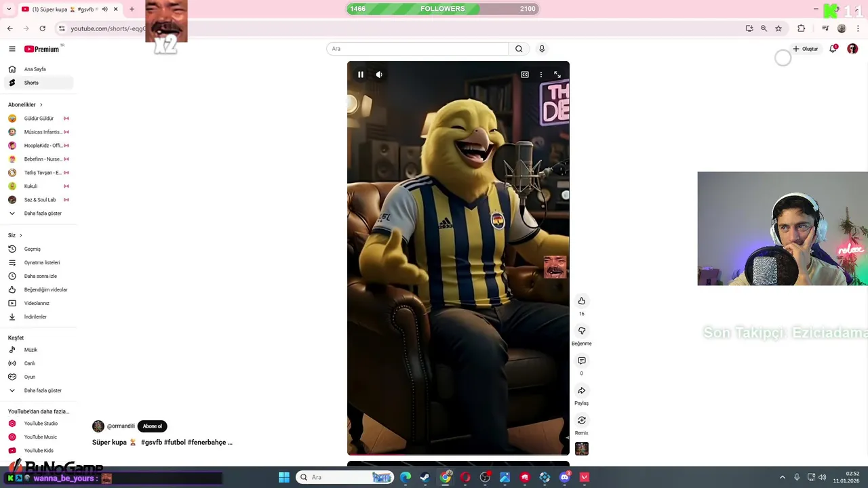Viewport: 868px width, 488px height.
Task: Select Shorts in the sidebar
Action: [x=39, y=83]
